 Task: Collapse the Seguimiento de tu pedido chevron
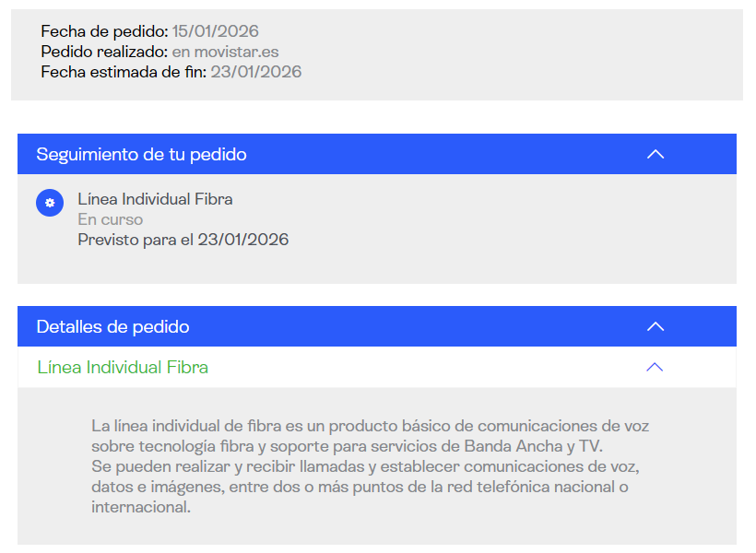pos(656,154)
